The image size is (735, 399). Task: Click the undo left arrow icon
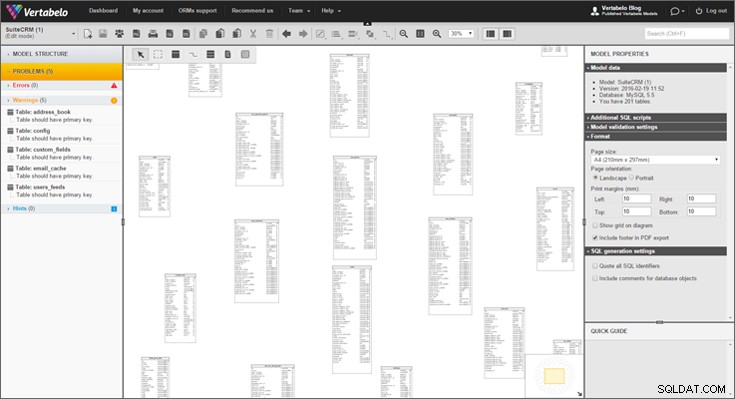tap(286, 34)
